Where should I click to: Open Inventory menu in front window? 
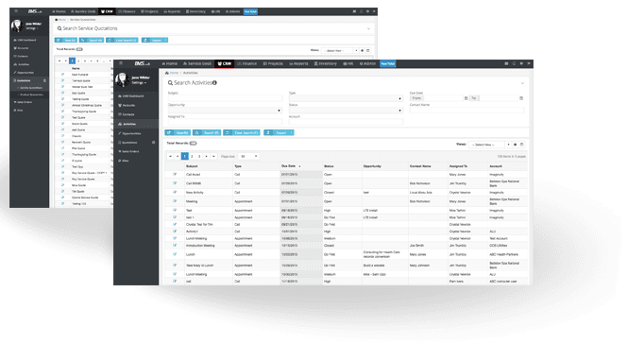(x=326, y=63)
